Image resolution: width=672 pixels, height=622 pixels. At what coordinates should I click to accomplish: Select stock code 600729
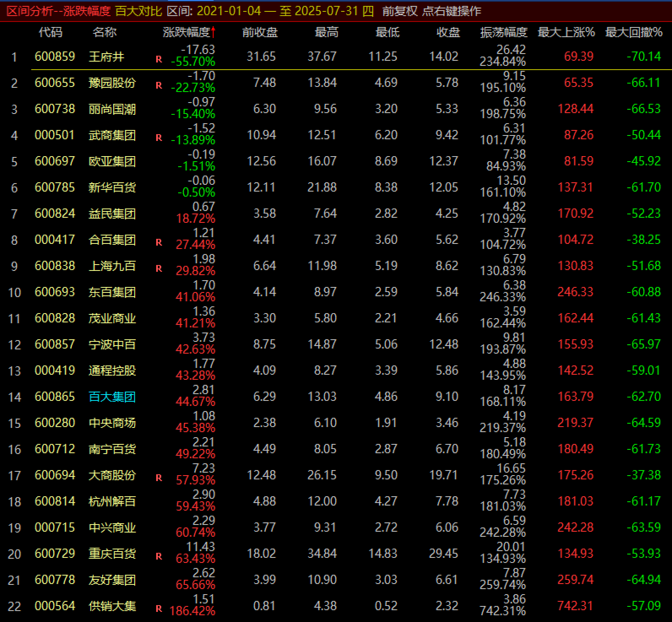[55, 554]
